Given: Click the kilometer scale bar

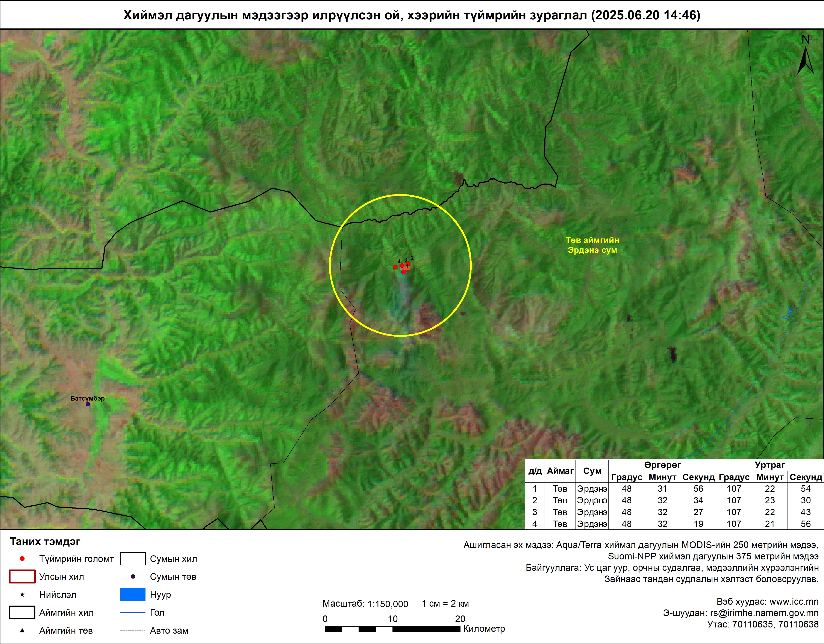Looking at the screenshot, I should point(392,629).
